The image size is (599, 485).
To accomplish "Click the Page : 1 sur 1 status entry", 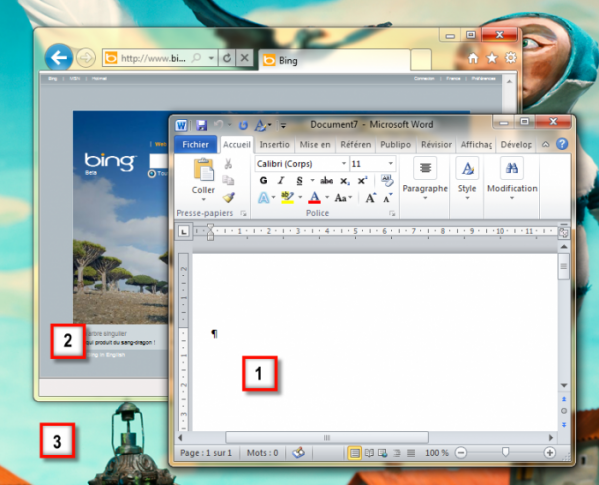I will (x=206, y=453).
